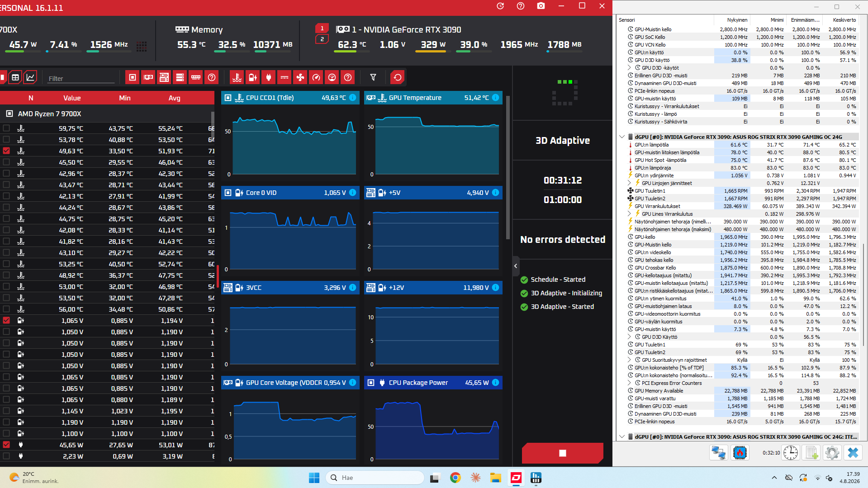Uncheck the 45,65 W power row

tap(6, 445)
